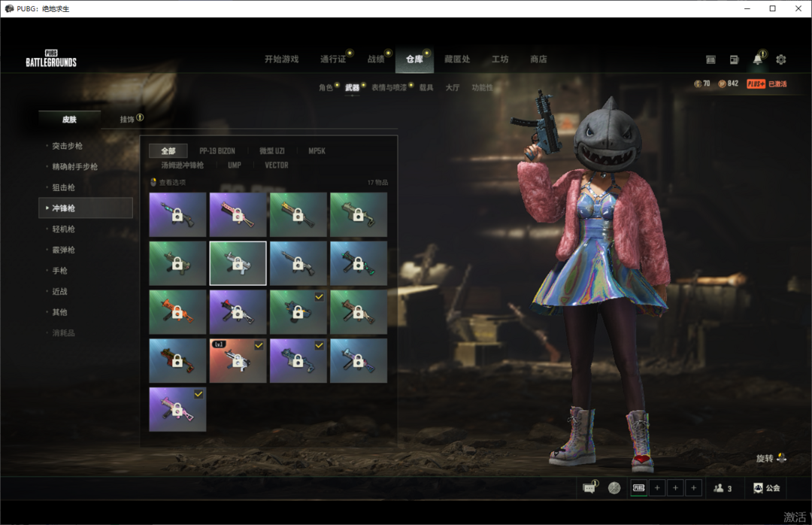This screenshot has height=525, width=812.
Task: Select the PUBG party slot
Action: [639, 487]
